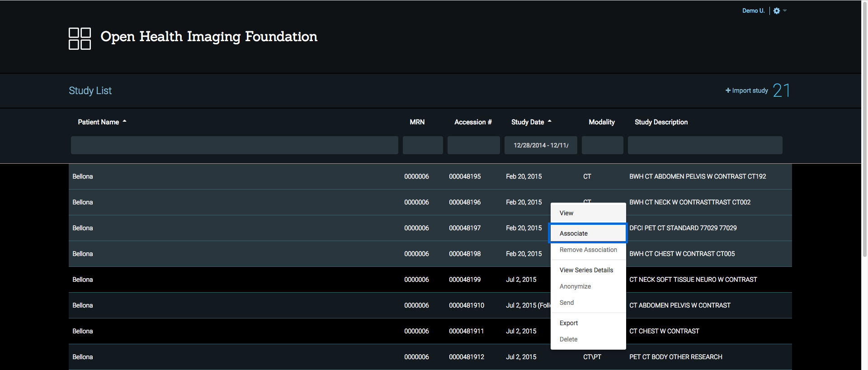Sort by the Modality column header
The height and width of the screenshot is (370, 868).
(x=601, y=122)
